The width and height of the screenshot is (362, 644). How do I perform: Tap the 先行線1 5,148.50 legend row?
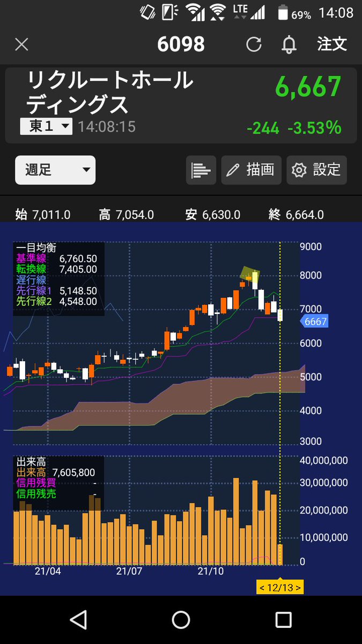tap(57, 290)
